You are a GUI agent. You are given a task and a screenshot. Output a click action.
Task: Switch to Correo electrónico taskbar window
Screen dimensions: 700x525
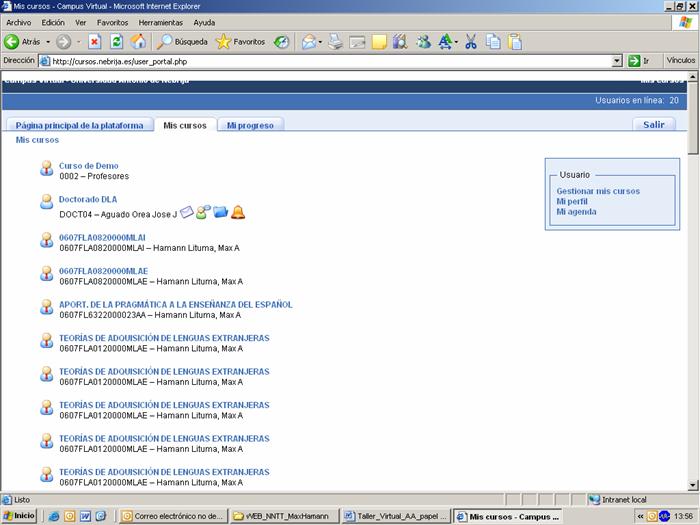tap(172, 517)
